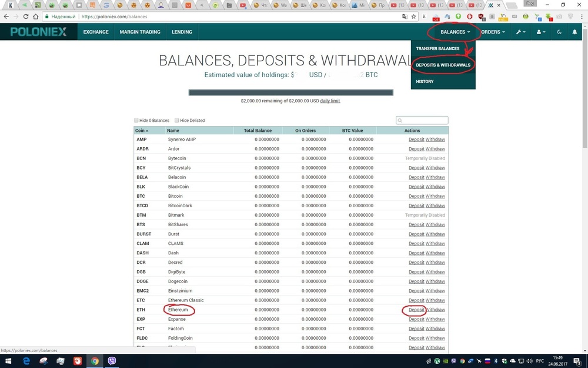Click Withdraw for Bitcoin (BTC)
This screenshot has width=588, height=368.
435,197
